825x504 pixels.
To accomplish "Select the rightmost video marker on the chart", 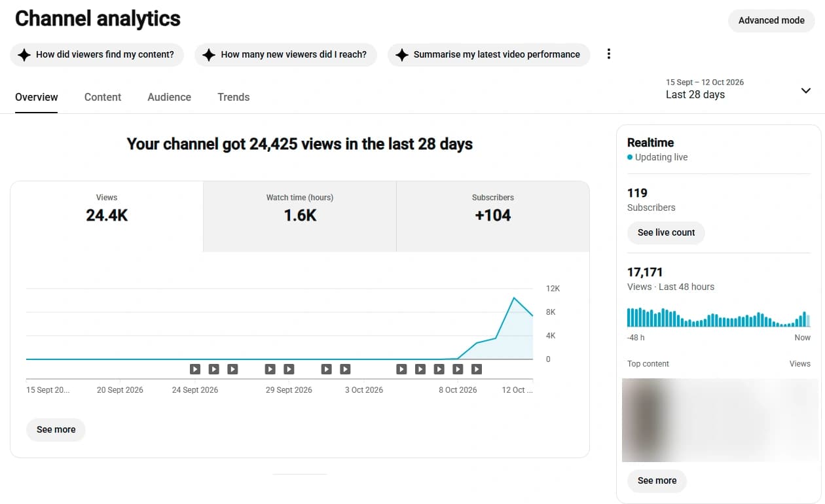I will coord(477,369).
